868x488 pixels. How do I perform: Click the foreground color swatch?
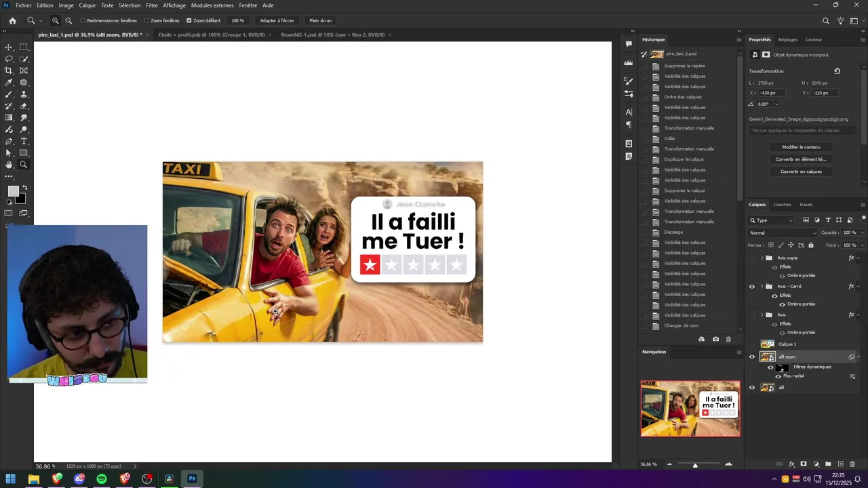[13, 191]
